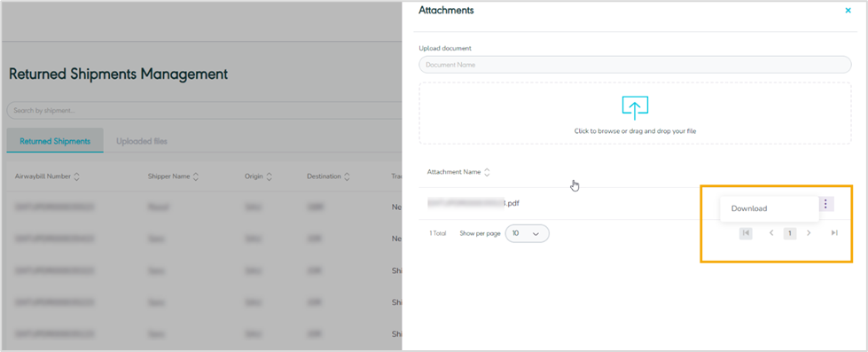Switch to the Returned Shipments tab
868x352 pixels.
[55, 141]
